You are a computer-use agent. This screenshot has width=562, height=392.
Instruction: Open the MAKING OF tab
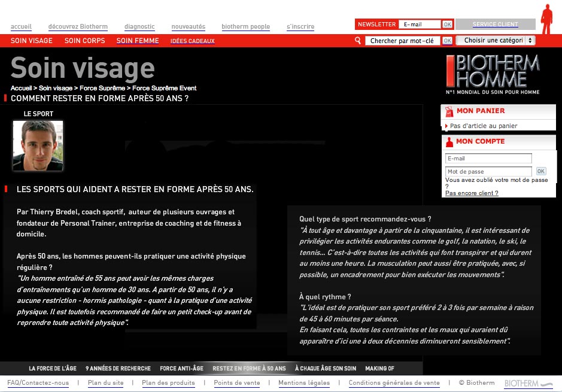[379, 368]
